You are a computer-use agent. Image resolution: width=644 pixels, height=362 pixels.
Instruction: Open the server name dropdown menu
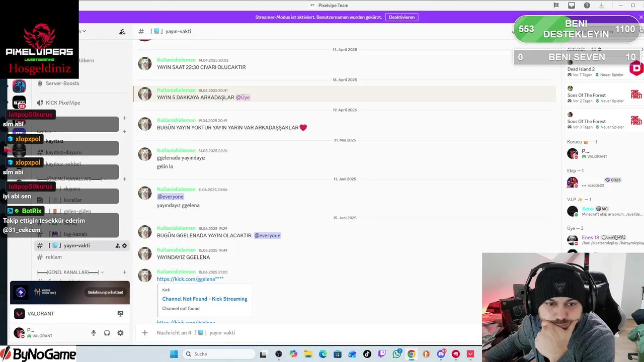click(84, 31)
